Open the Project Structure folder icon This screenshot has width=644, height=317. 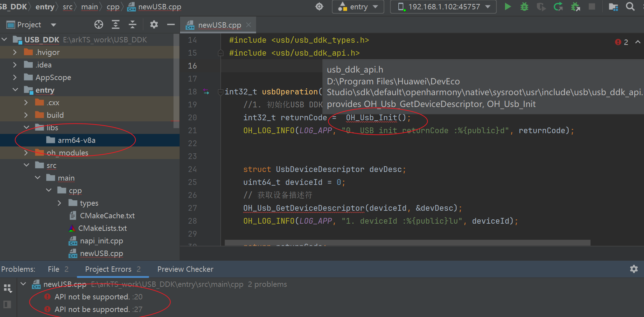point(613,6)
